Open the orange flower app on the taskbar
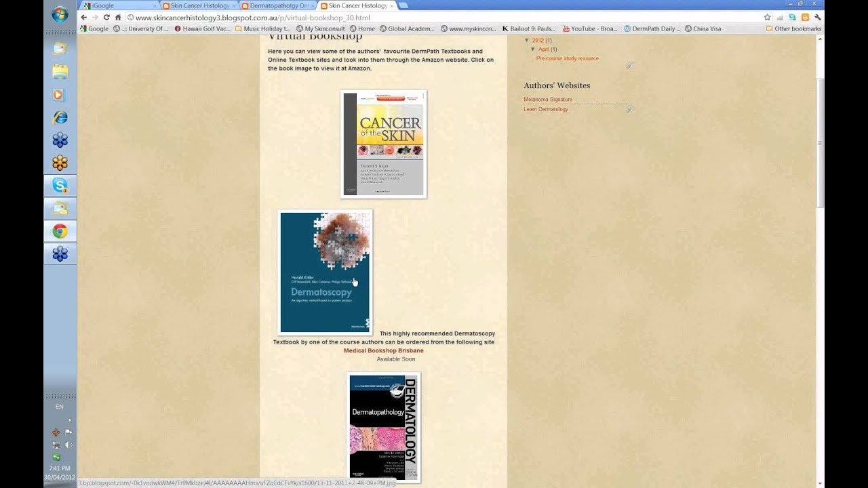Screen dimensions: 868x488 coord(60,163)
